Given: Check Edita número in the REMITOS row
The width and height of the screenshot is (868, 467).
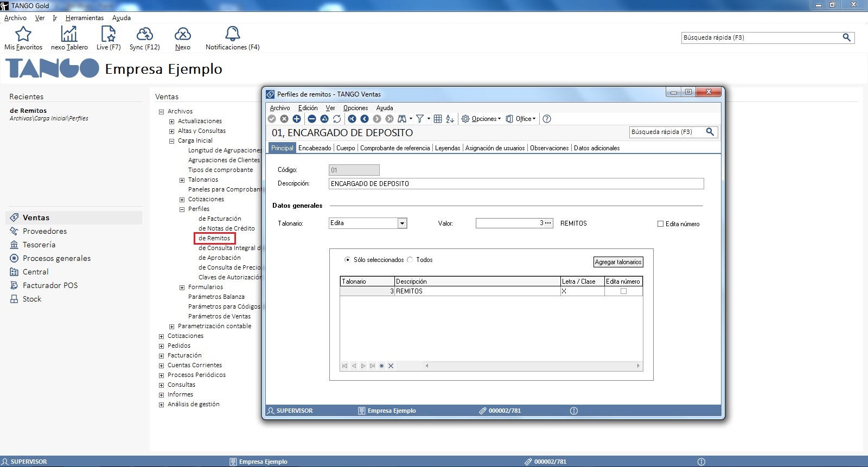Looking at the screenshot, I should point(623,291).
